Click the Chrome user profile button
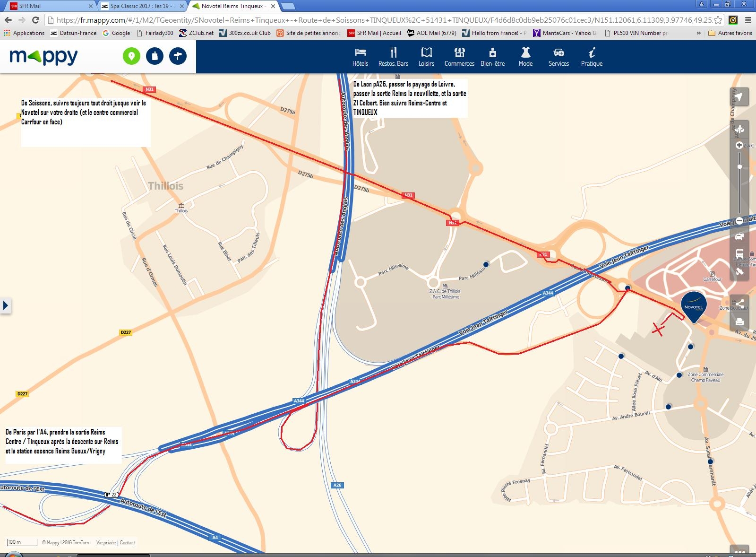 702,4
